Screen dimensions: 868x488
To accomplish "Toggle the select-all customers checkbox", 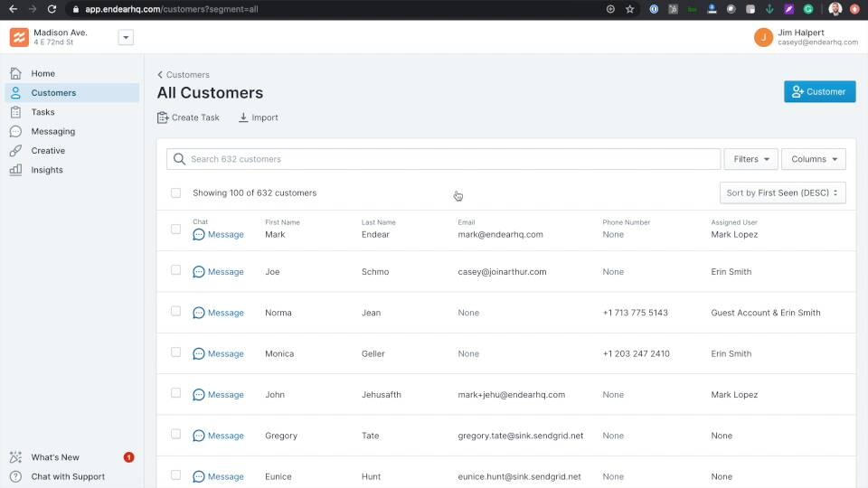I will (175, 192).
